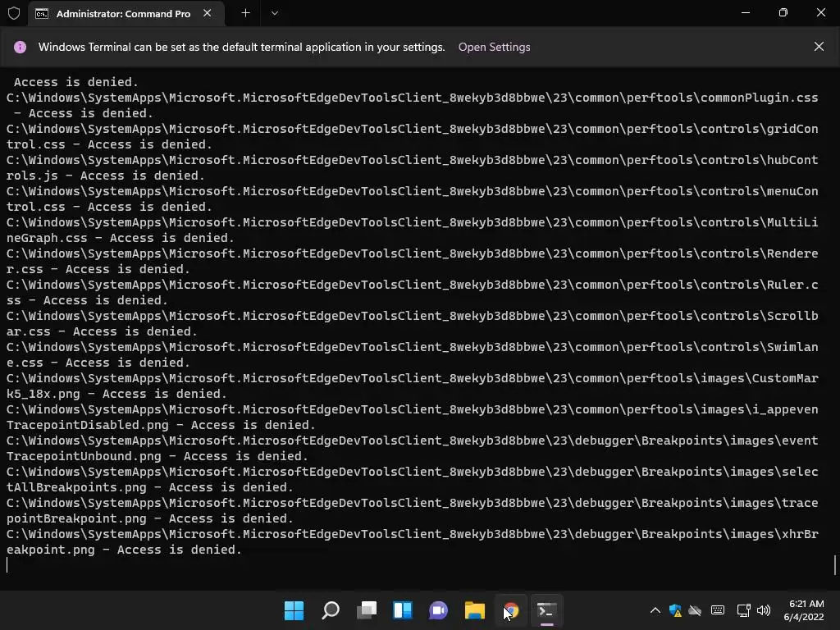Close the Command Prompt tab
The width and height of the screenshot is (840, 630).
(x=208, y=13)
